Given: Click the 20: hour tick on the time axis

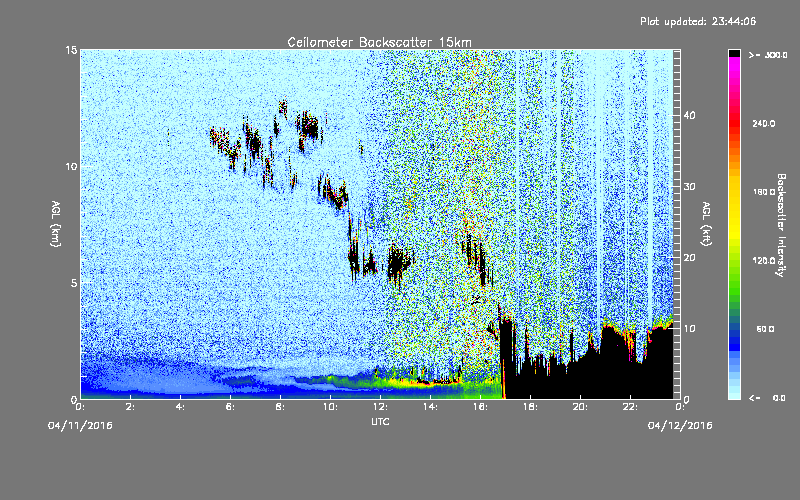Looking at the screenshot, I should coord(580,407).
